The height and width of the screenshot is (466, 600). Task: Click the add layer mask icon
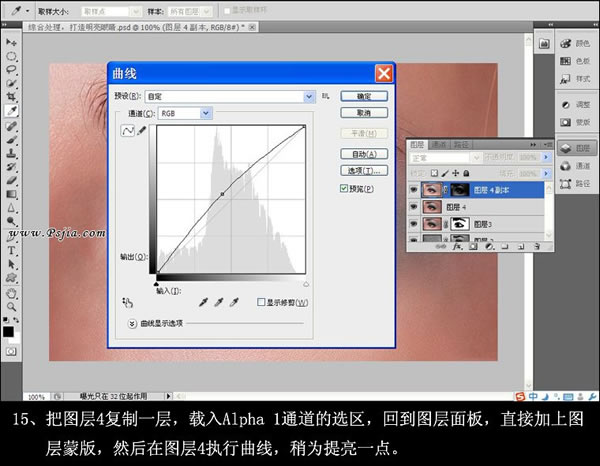473,247
